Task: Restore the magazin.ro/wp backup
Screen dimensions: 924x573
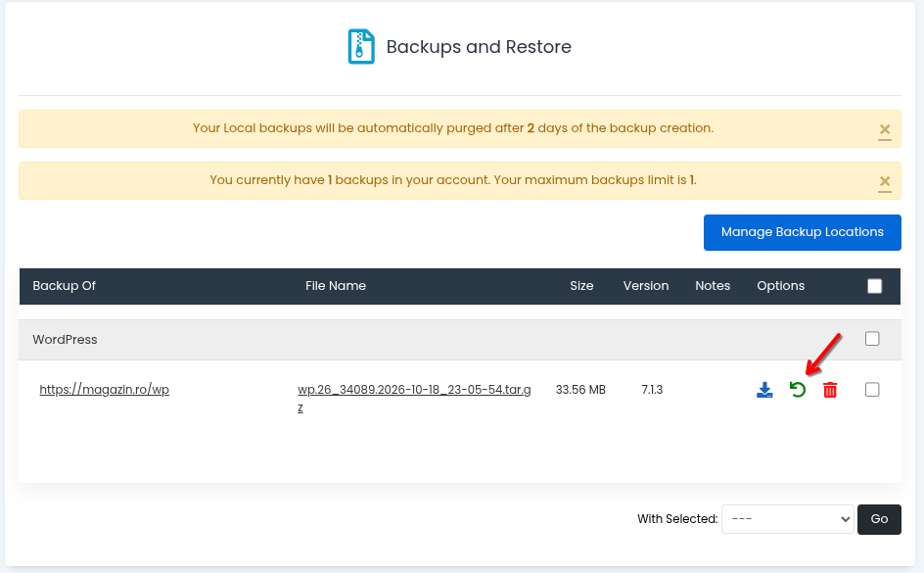Action: tap(798, 390)
